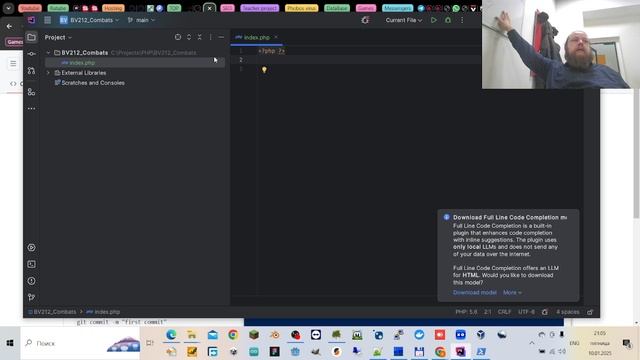The image size is (640, 360).
Task: Open the Structure tool window
Action: click(31, 92)
